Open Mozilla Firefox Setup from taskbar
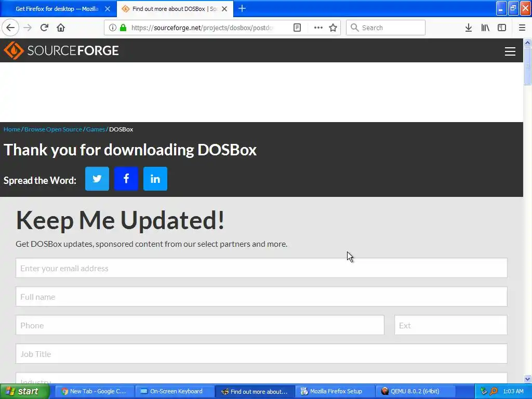 coord(335,391)
